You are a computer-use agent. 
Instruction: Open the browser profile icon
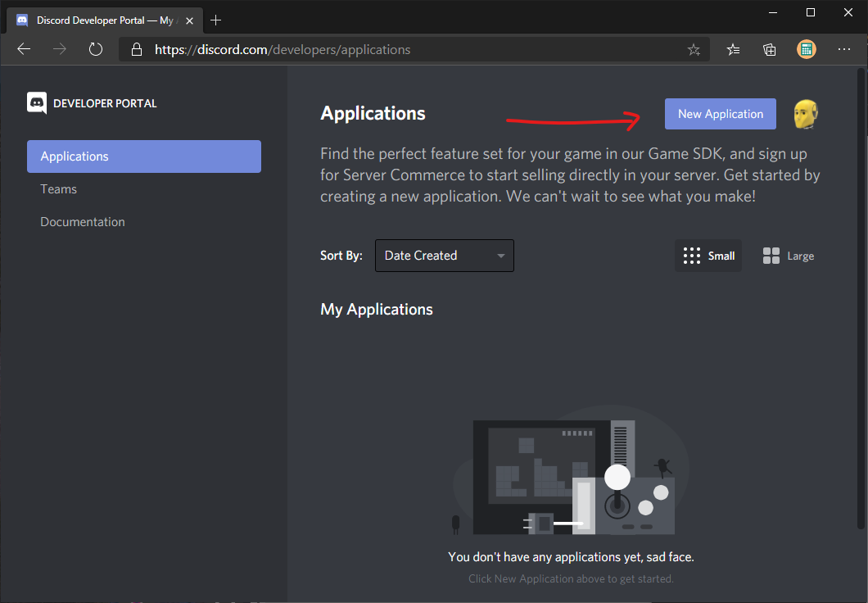pyautogui.click(x=807, y=49)
